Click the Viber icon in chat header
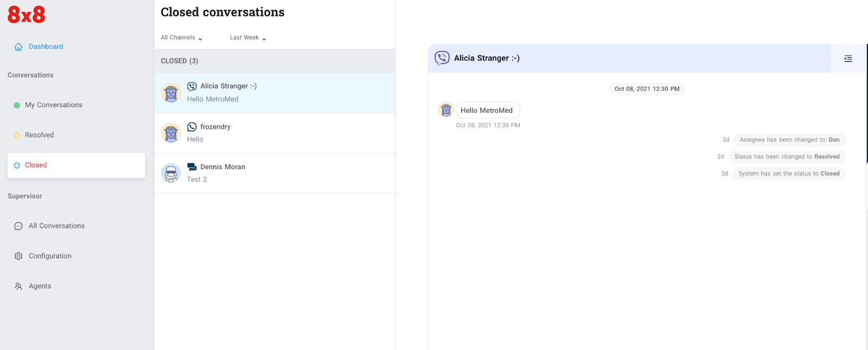Viewport: 868px width, 350px height. click(x=442, y=58)
